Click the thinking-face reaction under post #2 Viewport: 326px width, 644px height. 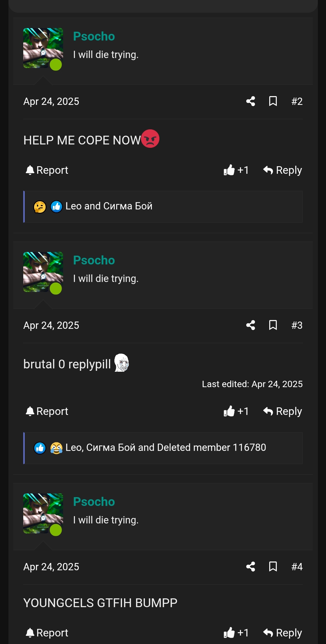click(39, 206)
